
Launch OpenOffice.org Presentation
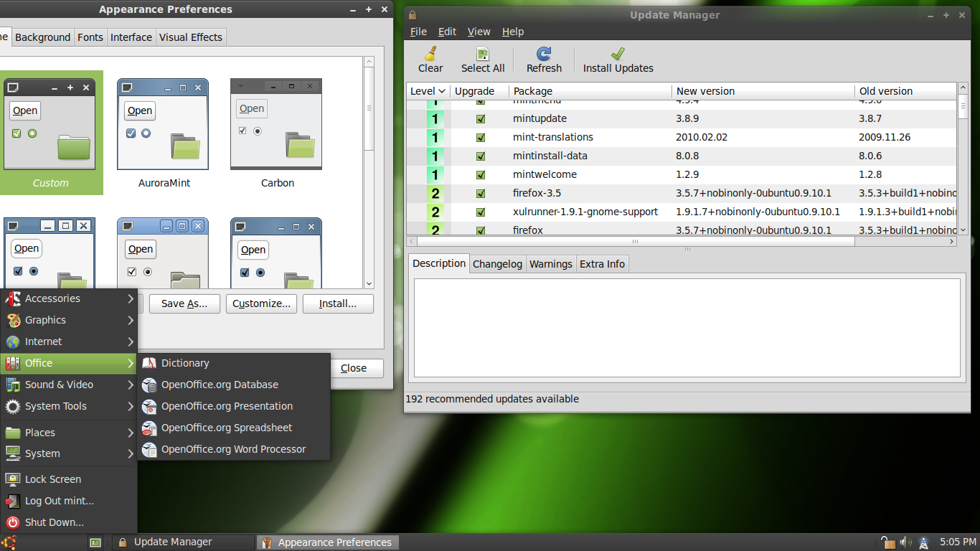pyautogui.click(x=234, y=406)
